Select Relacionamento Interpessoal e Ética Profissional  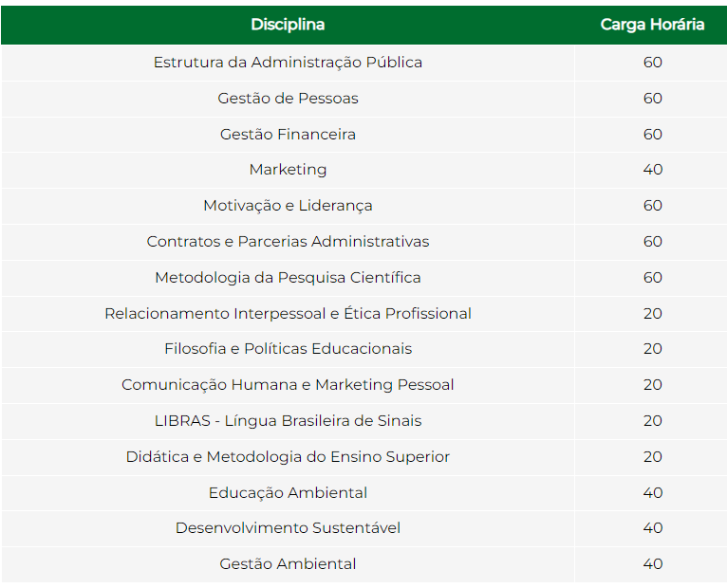(288, 314)
